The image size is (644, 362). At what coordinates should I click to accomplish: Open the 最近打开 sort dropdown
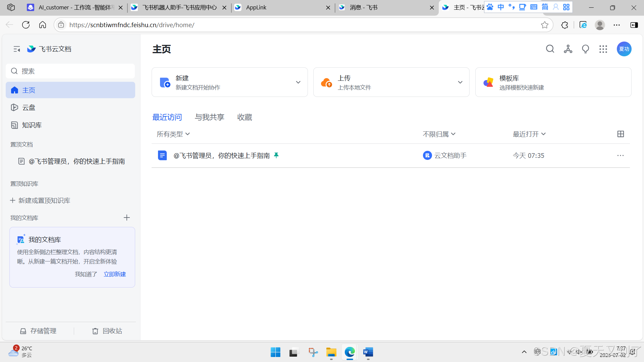tap(529, 134)
